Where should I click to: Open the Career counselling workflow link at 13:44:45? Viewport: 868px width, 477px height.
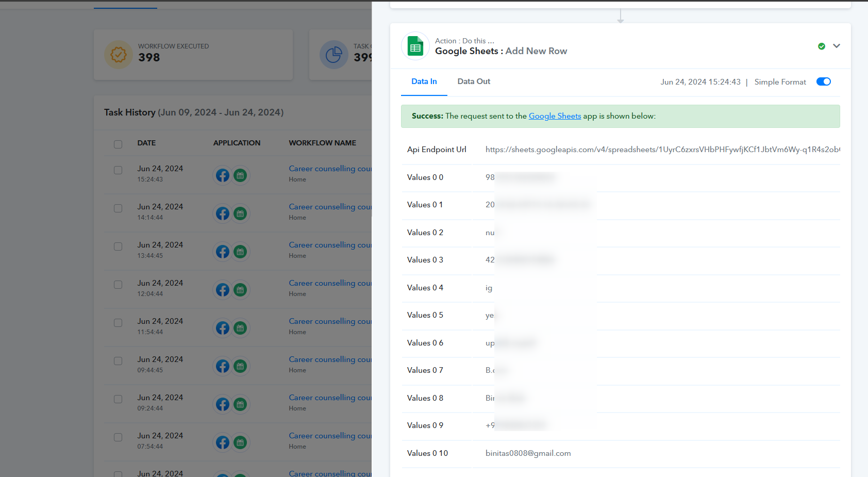click(x=330, y=245)
